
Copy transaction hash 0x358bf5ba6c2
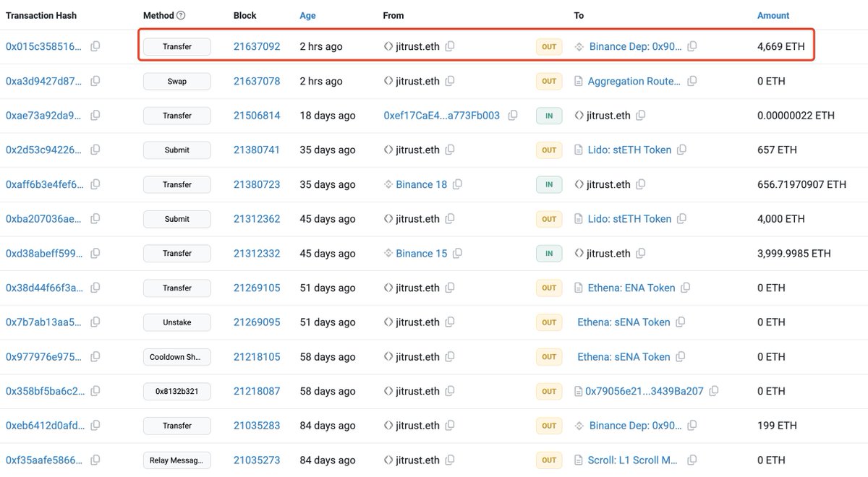pyautogui.click(x=95, y=391)
